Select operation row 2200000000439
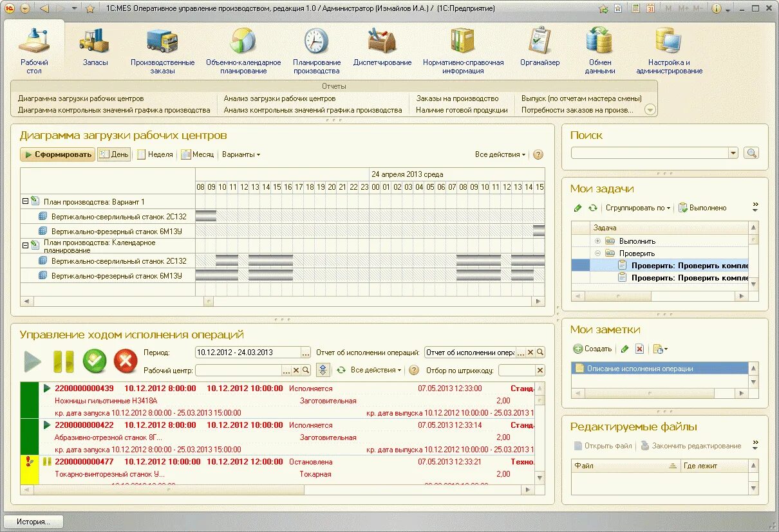This screenshot has width=779, height=532. (x=277, y=400)
